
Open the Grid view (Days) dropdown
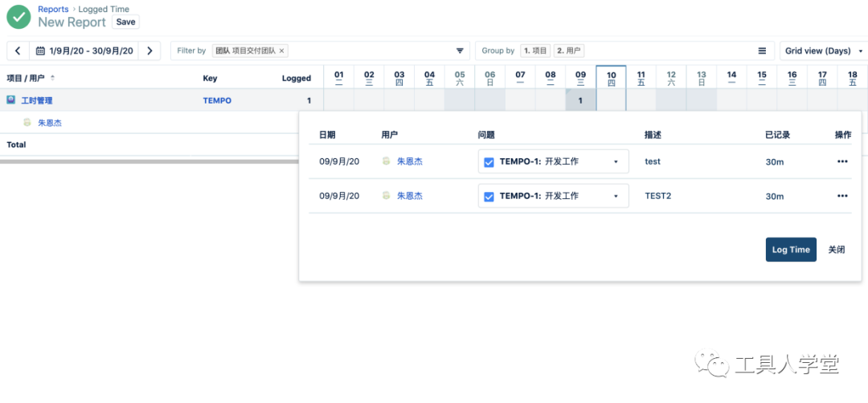824,51
